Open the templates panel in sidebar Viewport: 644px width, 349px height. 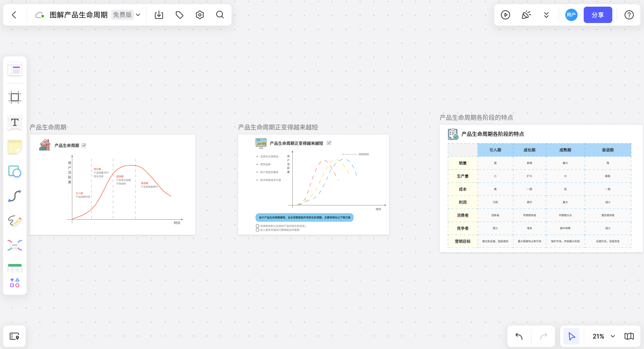[15, 69]
